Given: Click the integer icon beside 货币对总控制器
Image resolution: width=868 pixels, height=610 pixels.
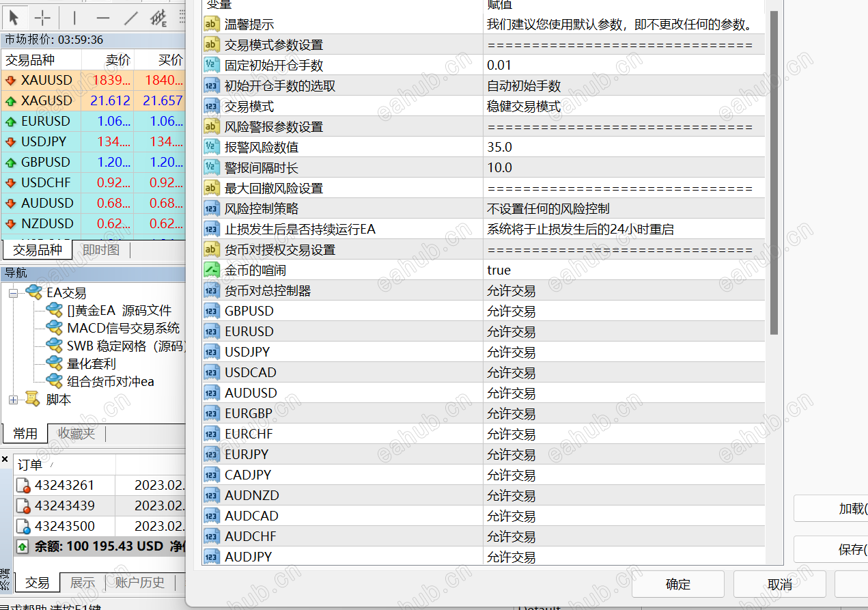Looking at the screenshot, I should coord(212,290).
